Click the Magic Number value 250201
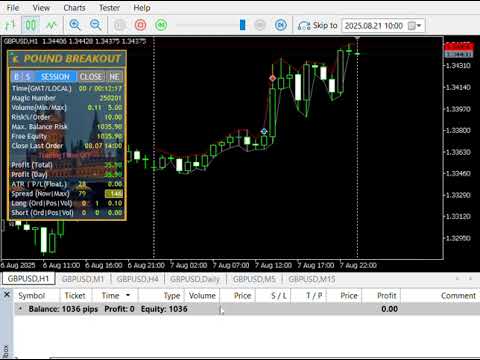This screenshot has height=360, width=480. tap(111, 98)
